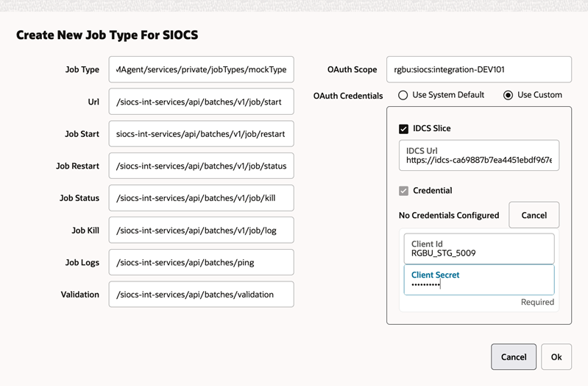Uncheck the IDCS Slice checkbox
This screenshot has height=386, width=588.
(403, 129)
